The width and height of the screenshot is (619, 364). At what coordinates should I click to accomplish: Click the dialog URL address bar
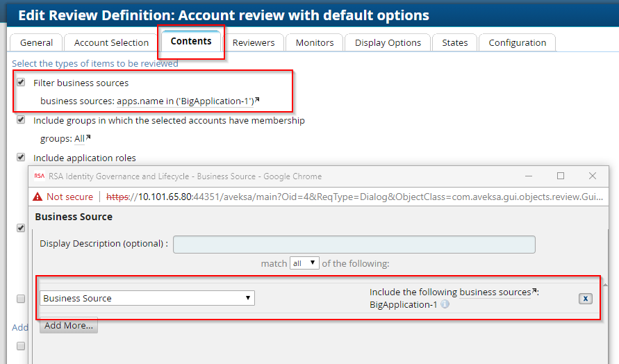pos(361,197)
